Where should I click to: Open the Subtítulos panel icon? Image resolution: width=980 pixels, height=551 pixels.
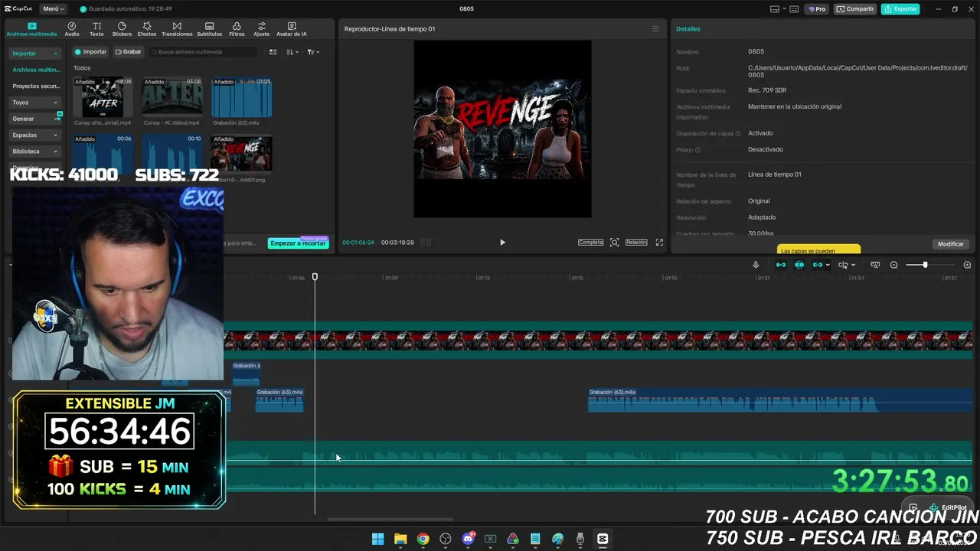click(x=209, y=29)
